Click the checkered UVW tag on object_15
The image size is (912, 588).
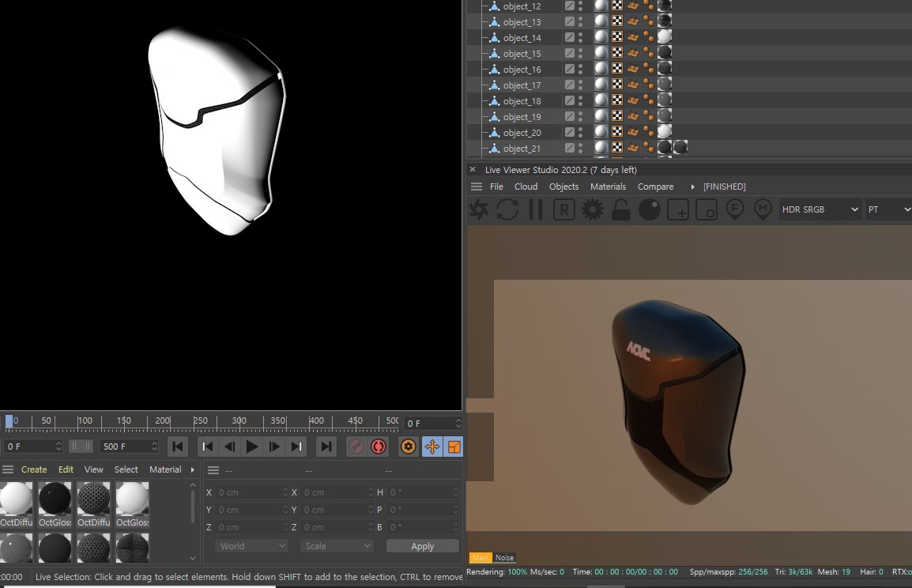[x=617, y=53]
